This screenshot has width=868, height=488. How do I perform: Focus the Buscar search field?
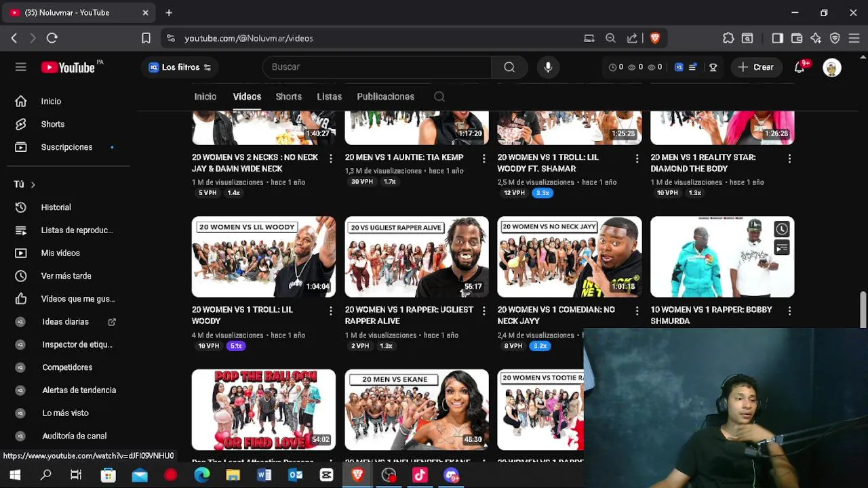377,67
